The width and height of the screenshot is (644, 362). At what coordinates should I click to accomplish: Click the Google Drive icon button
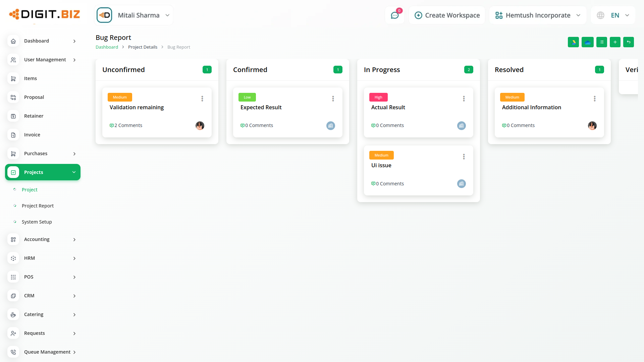pos(573,42)
